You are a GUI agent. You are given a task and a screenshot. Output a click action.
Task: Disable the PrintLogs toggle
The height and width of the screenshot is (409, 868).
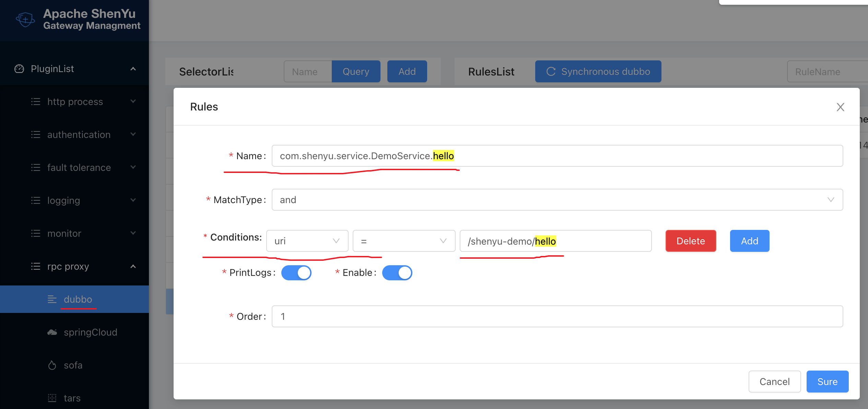click(296, 272)
